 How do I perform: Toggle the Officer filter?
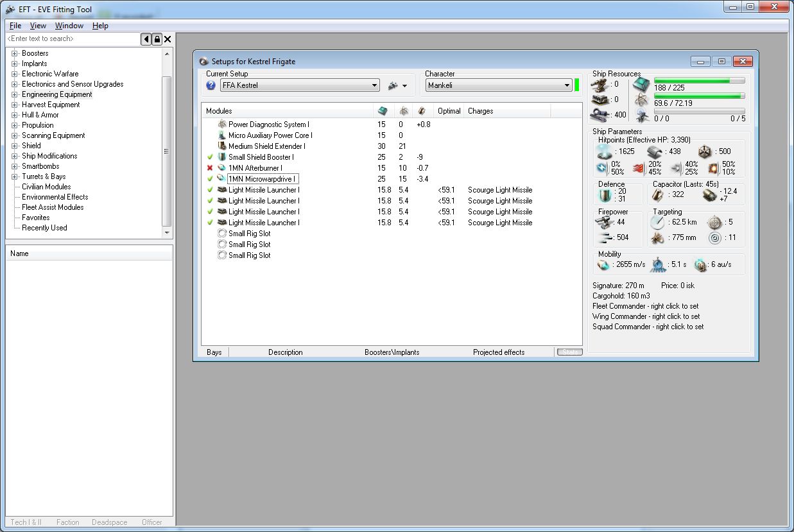click(152, 522)
